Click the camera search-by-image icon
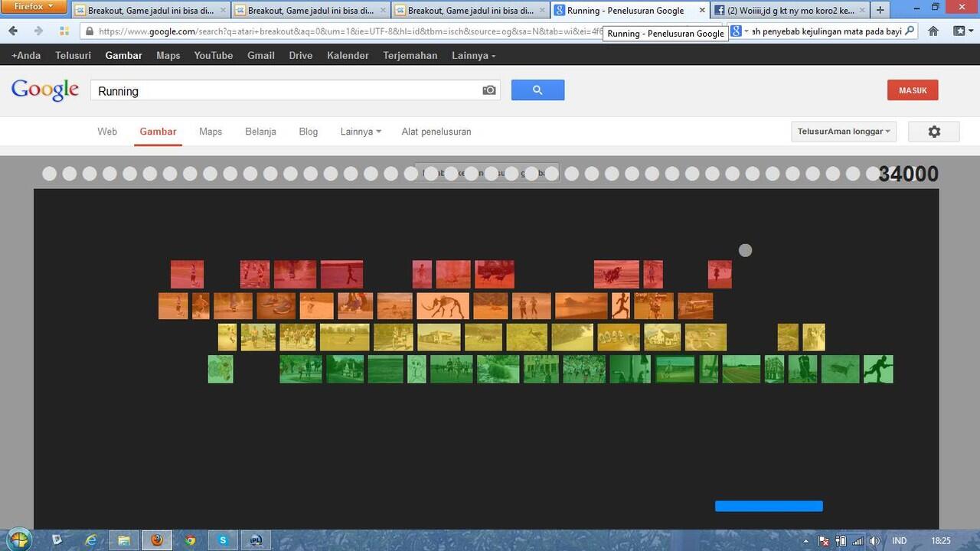The width and height of the screenshot is (980, 551). point(489,90)
